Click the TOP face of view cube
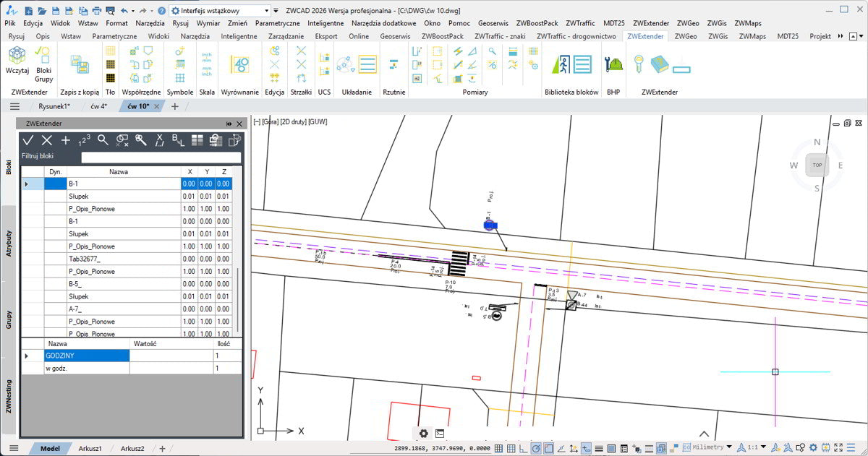 pyautogui.click(x=817, y=165)
